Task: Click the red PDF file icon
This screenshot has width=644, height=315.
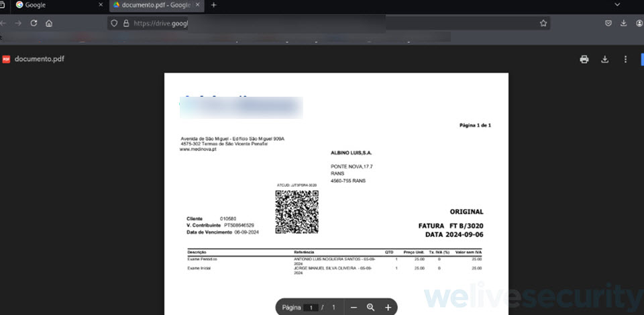Action: (6, 59)
